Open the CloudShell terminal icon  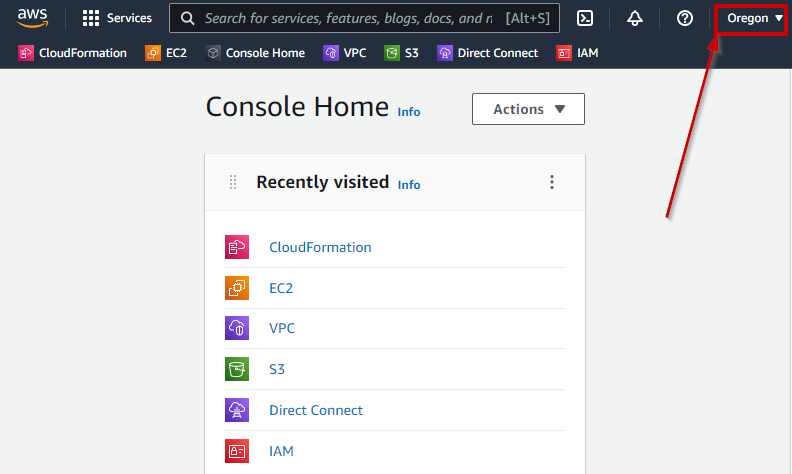(585, 18)
